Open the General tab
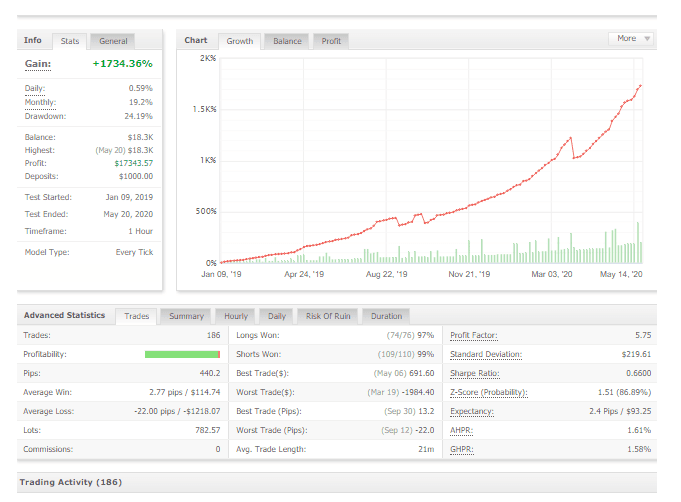Viewport: 681px width, 502px height. 112,41
